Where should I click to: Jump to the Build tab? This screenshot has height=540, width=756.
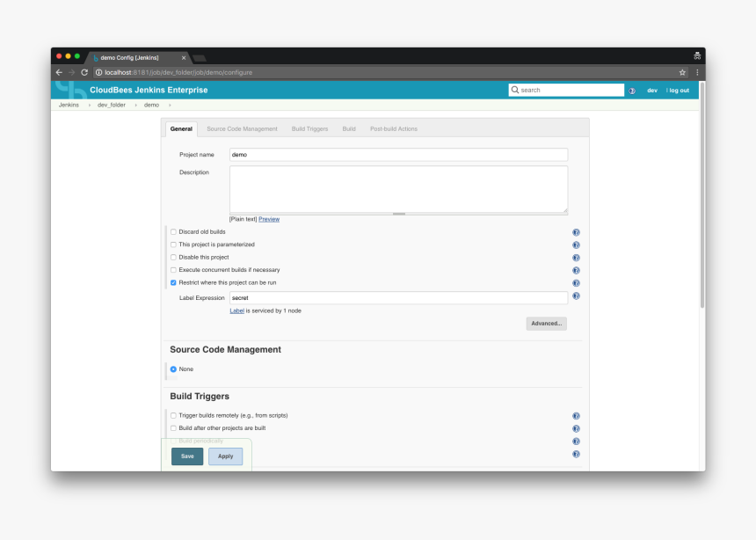349,129
